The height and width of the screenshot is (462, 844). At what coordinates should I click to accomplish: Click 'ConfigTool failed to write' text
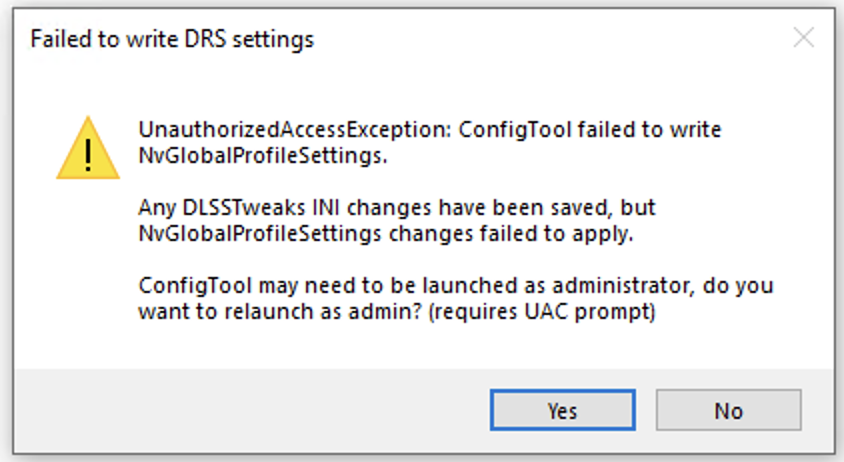(589, 130)
